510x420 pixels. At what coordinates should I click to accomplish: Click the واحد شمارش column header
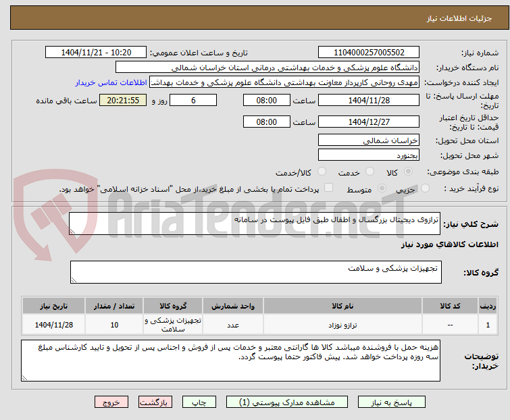point(233,306)
